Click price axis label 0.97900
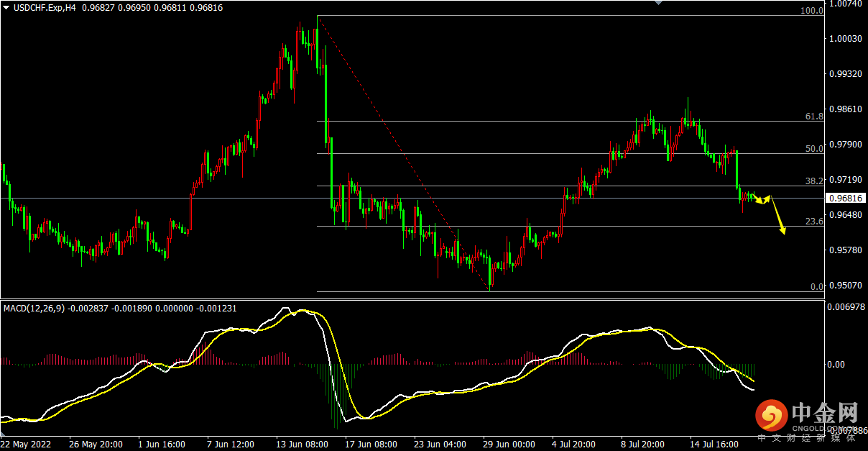 (845, 144)
